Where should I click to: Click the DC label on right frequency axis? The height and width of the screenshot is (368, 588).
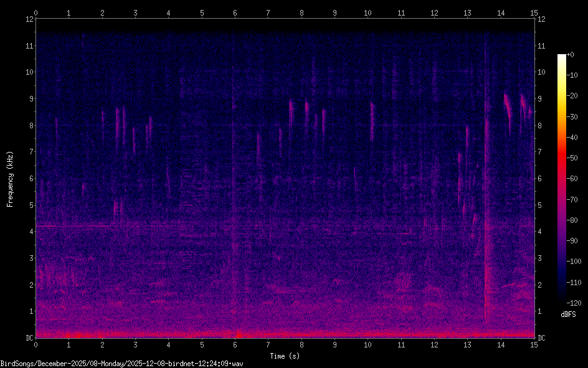(542, 338)
